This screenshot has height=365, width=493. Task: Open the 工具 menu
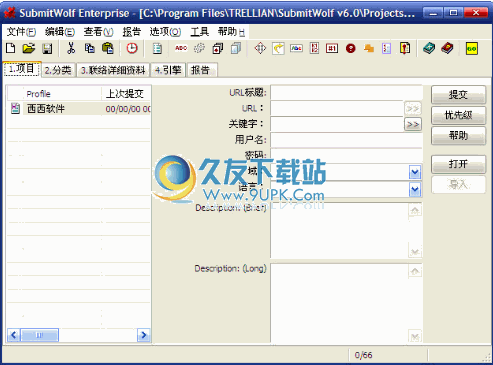(200, 32)
